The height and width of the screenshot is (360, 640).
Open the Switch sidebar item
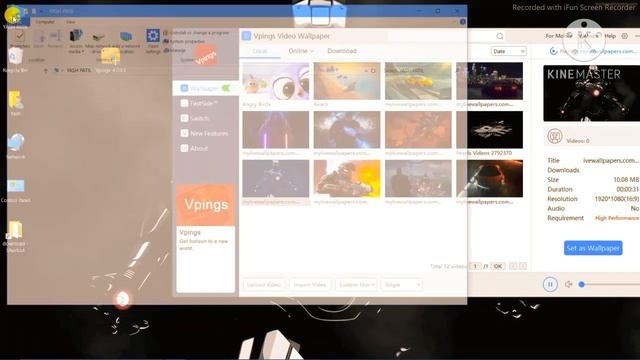[195, 118]
